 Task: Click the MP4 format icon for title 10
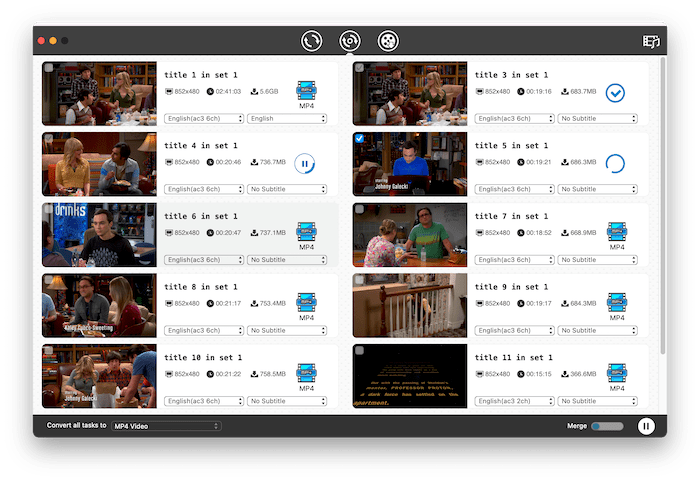pos(306,374)
